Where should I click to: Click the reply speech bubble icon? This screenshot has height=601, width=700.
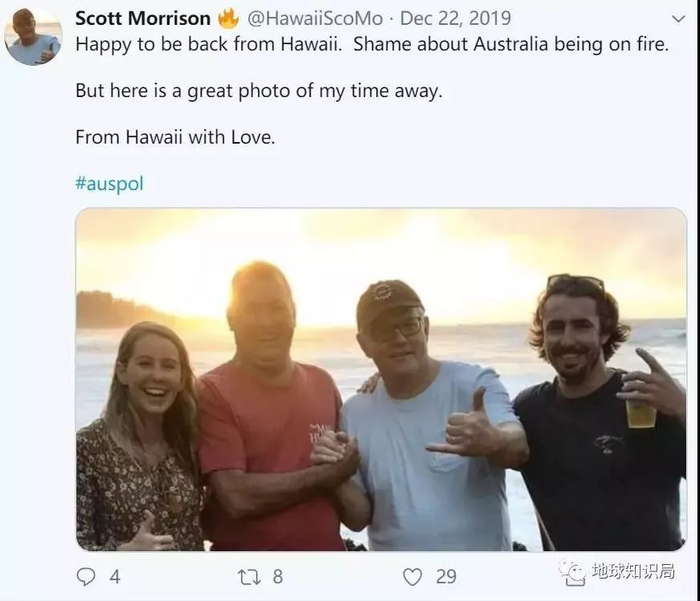(x=86, y=576)
